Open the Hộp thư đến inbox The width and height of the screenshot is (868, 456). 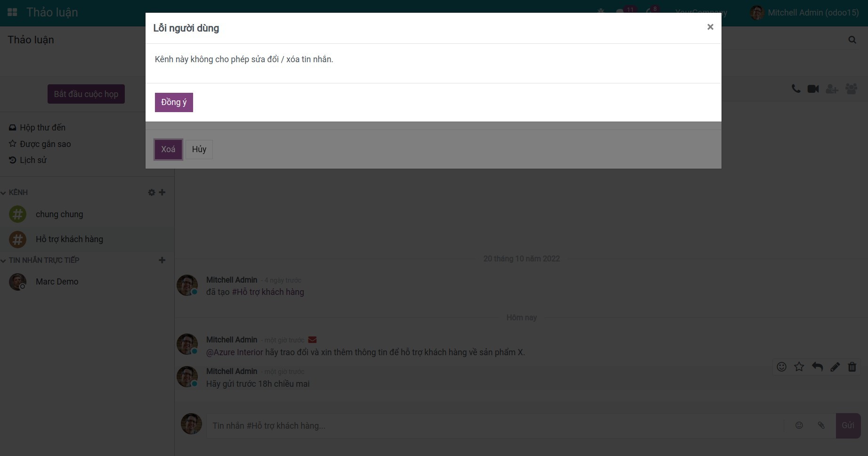42,128
